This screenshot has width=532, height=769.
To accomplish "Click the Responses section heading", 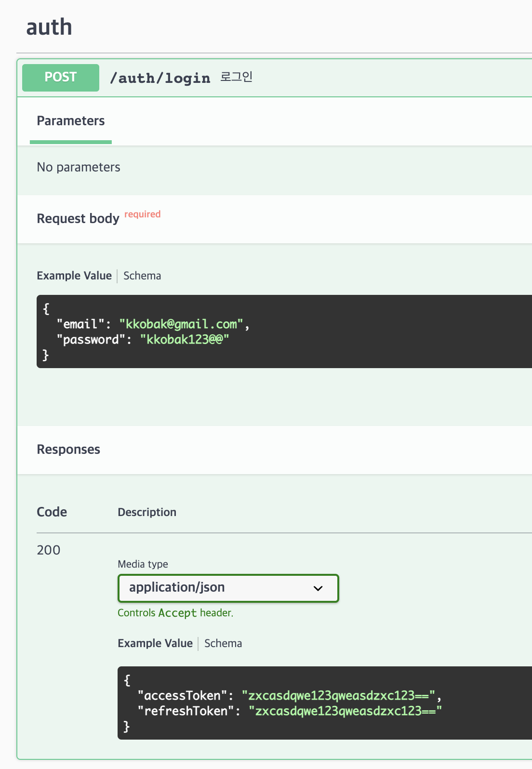I will [68, 450].
